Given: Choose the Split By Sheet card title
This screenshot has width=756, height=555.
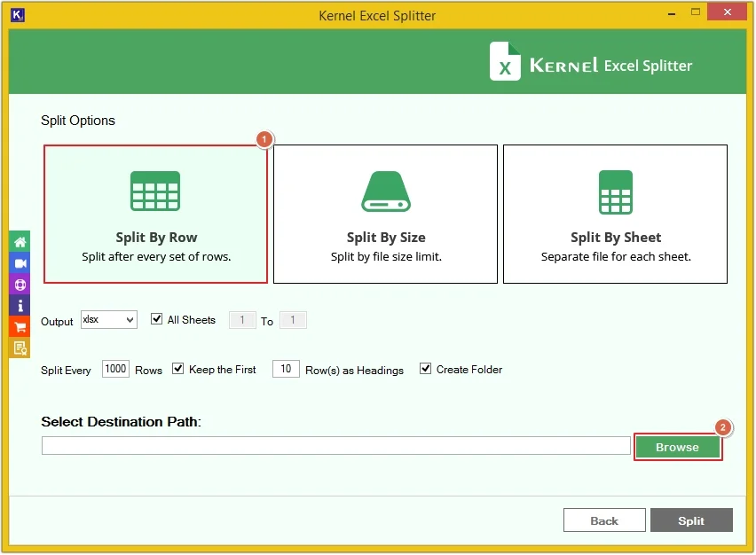Looking at the screenshot, I should (x=616, y=238).
